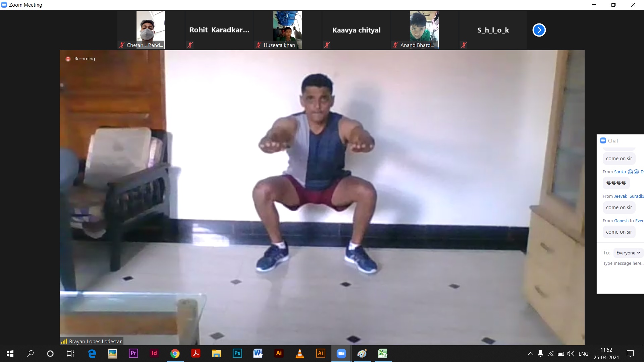Click signal strength icon beside Brayan Lopes Lodestar

pyautogui.click(x=64, y=342)
